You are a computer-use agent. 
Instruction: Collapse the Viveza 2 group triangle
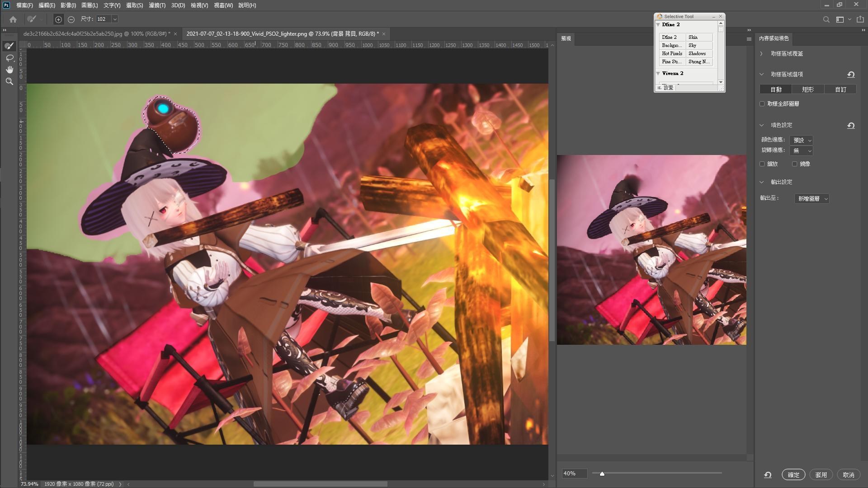(658, 74)
